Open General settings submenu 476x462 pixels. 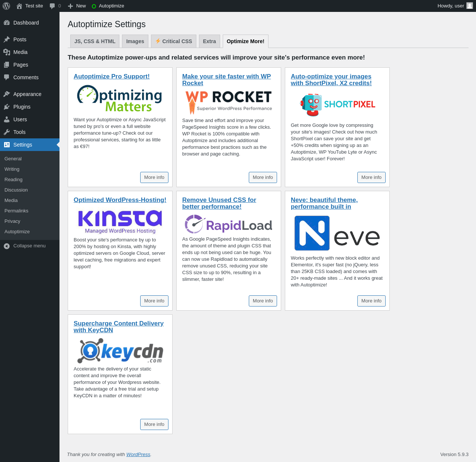click(13, 159)
